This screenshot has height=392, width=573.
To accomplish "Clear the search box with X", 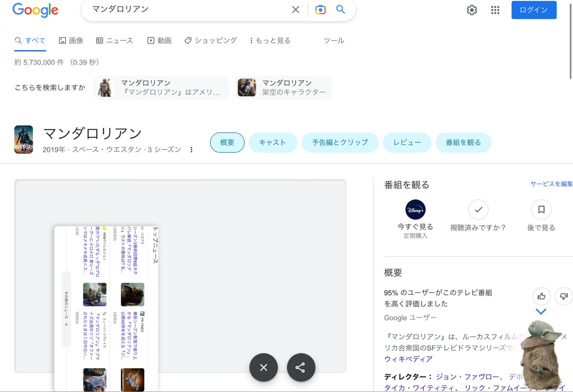I will (x=296, y=10).
